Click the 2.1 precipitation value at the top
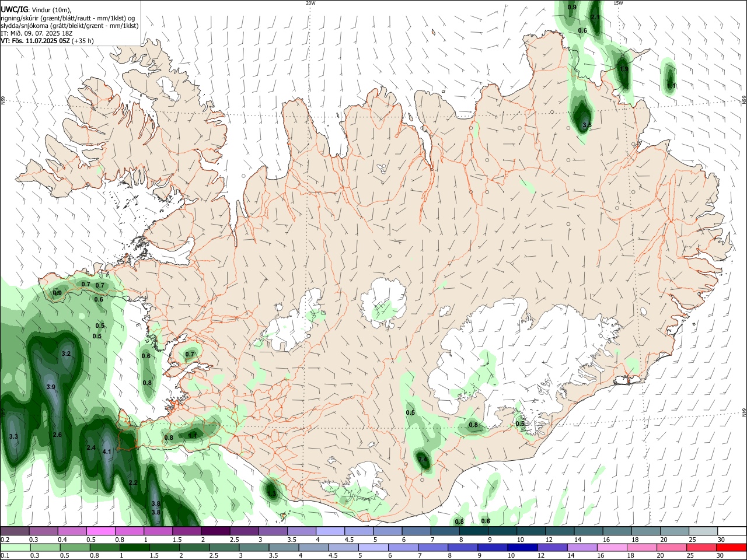747x560 pixels. (x=595, y=17)
